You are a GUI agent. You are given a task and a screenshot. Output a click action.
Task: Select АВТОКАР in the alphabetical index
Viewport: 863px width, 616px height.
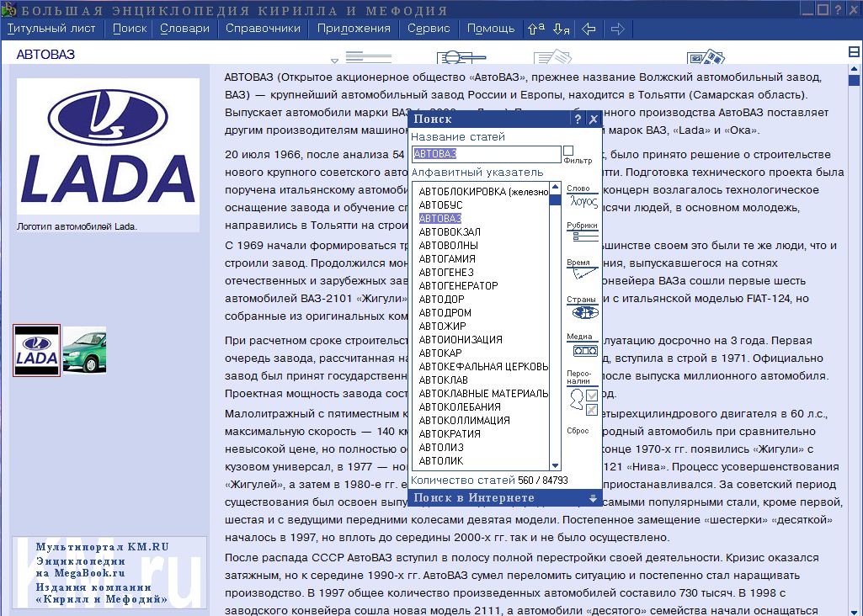(x=440, y=353)
